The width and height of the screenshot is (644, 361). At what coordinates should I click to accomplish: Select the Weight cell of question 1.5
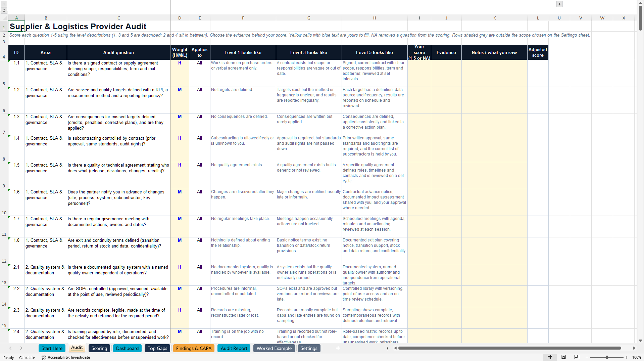(x=180, y=176)
